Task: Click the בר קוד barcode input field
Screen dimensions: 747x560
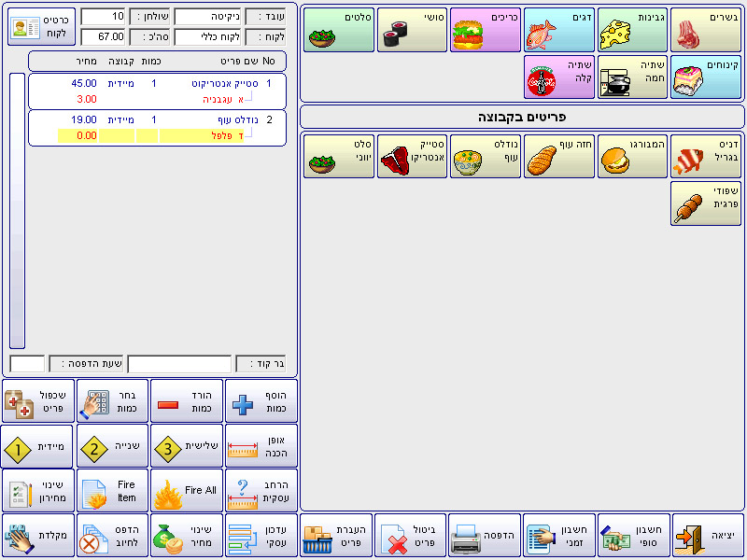Action: [179, 364]
